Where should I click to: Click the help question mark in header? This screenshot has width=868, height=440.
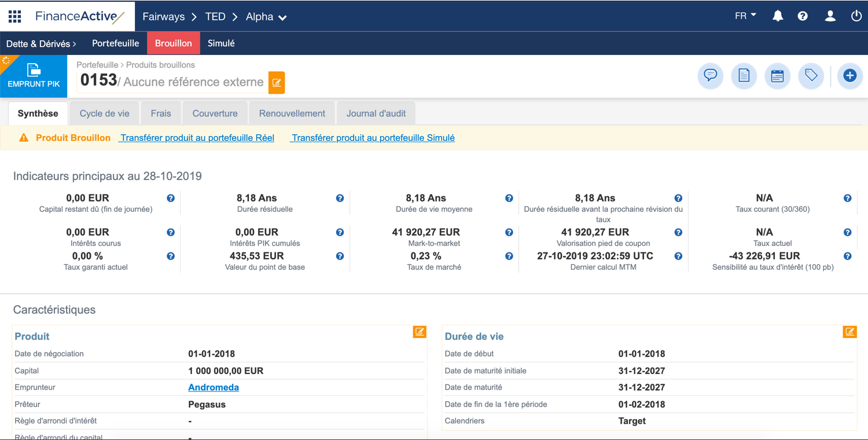pyautogui.click(x=803, y=16)
